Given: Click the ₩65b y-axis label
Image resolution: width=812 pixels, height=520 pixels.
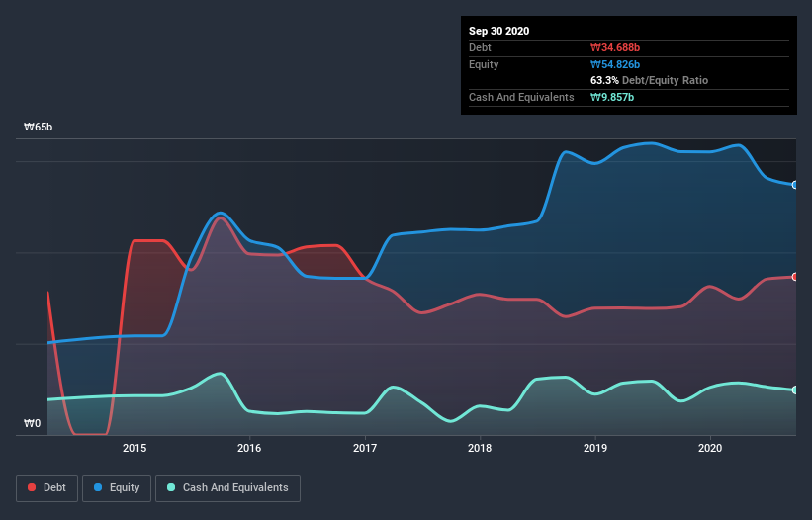Looking at the screenshot, I should [x=38, y=128].
